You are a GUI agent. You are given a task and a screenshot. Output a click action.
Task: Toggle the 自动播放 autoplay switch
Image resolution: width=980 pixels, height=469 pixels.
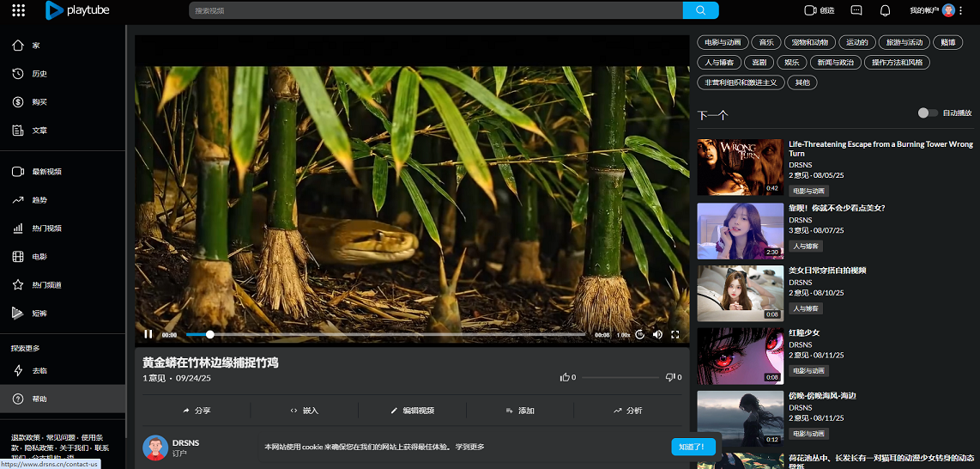(927, 113)
